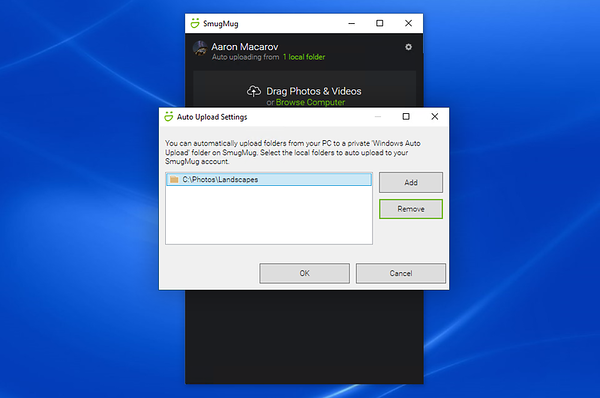Click the Drag Photos & Videos heading

[314, 91]
